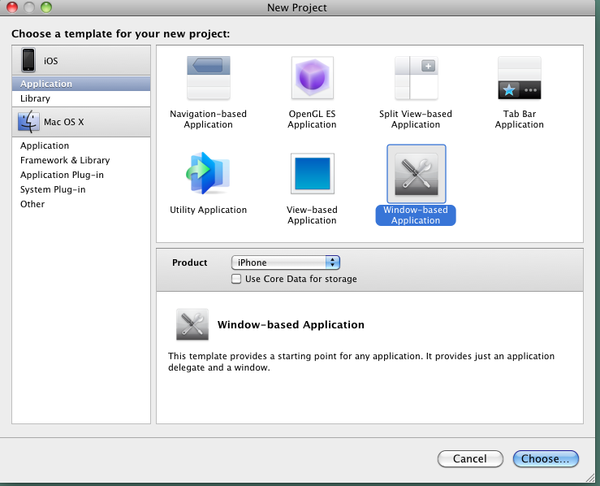This screenshot has width=600, height=486.
Task: Select the Utility Application template icon
Action: (x=208, y=173)
